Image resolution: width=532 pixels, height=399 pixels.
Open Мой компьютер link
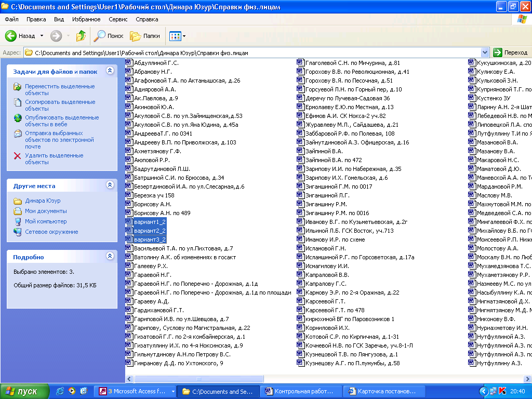[46, 221]
